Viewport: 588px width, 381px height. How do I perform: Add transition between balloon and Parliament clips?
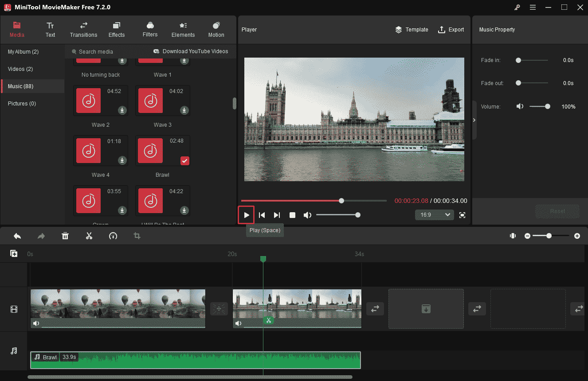pyautogui.click(x=219, y=309)
